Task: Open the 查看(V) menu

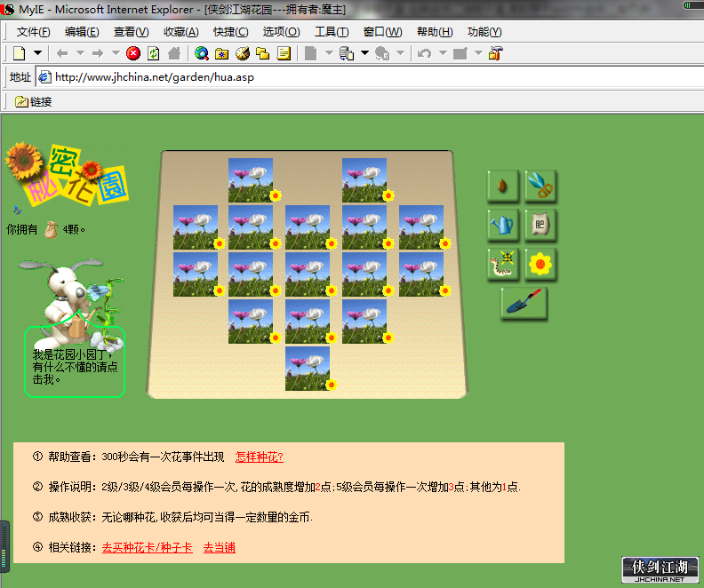Action: click(x=131, y=32)
